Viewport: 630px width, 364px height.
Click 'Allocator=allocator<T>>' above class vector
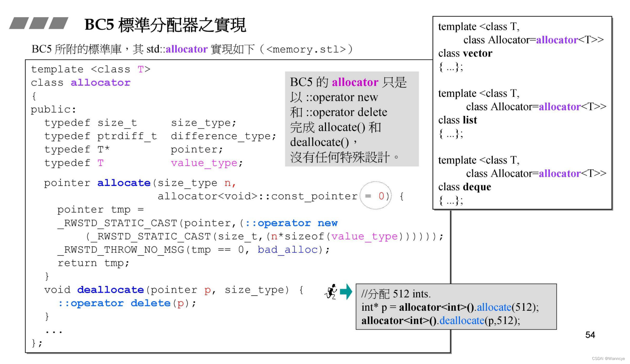546,40
